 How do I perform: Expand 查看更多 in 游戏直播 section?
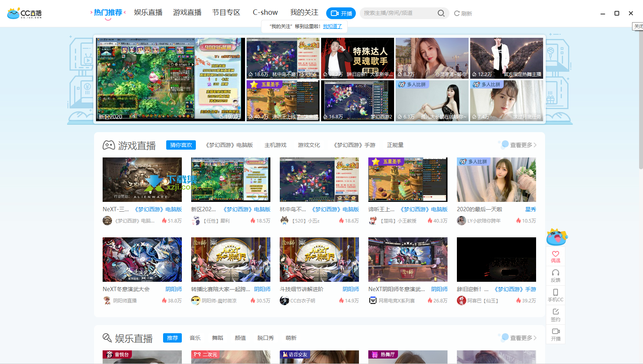(x=523, y=145)
